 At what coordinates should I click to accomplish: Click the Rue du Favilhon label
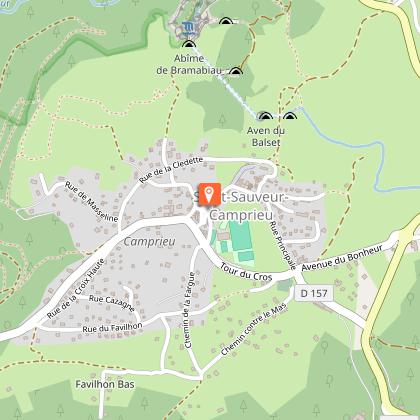(x=112, y=327)
